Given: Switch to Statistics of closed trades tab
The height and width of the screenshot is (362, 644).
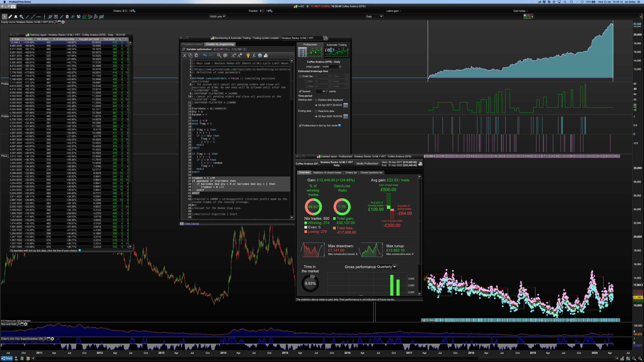Looking at the screenshot, I should (x=327, y=173).
